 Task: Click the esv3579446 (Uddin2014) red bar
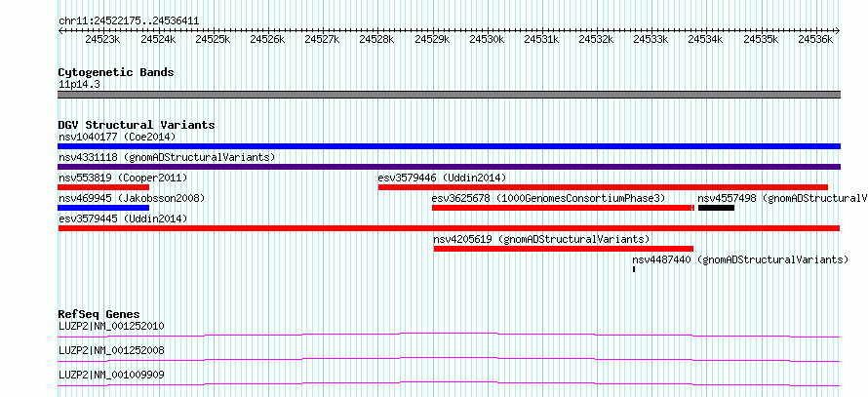(603, 187)
